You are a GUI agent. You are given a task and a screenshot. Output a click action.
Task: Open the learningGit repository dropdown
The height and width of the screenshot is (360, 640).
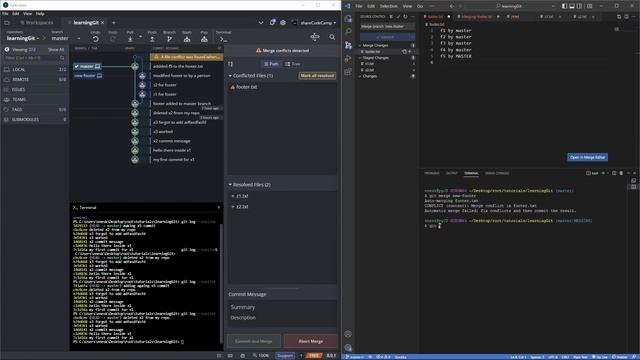point(23,38)
